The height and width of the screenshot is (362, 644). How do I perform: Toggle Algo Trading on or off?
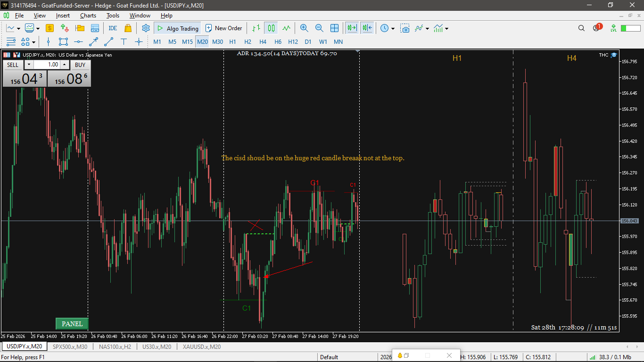click(177, 28)
